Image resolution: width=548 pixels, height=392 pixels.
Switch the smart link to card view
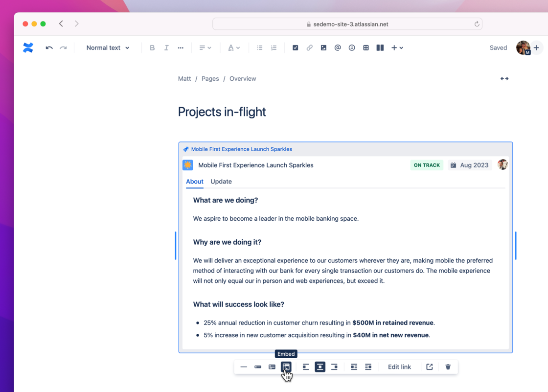272,367
